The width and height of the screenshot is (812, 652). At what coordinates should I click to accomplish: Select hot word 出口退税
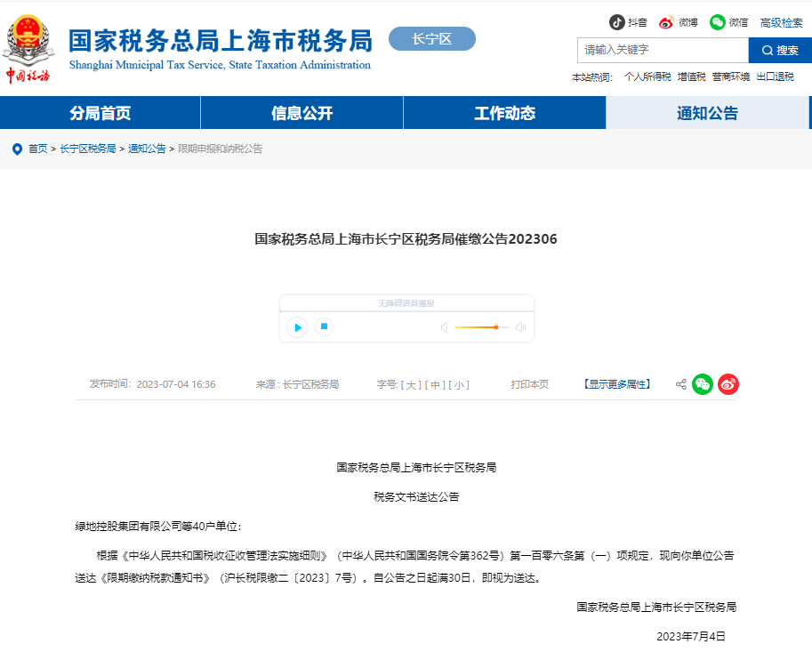coord(776,76)
